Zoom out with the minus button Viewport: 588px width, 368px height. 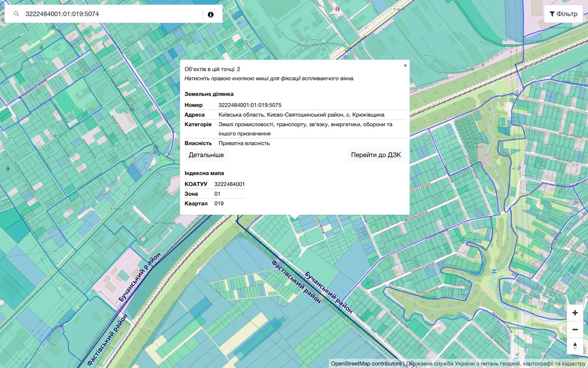pos(575,329)
